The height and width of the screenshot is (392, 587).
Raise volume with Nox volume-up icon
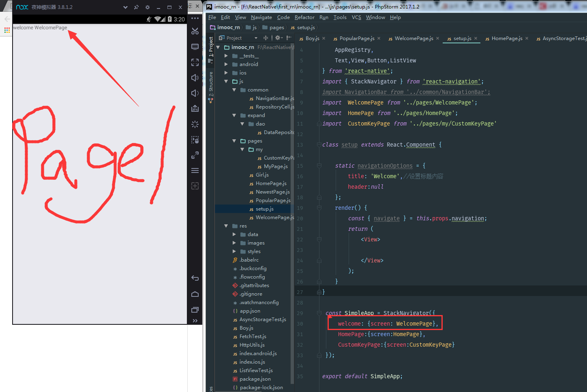[195, 78]
